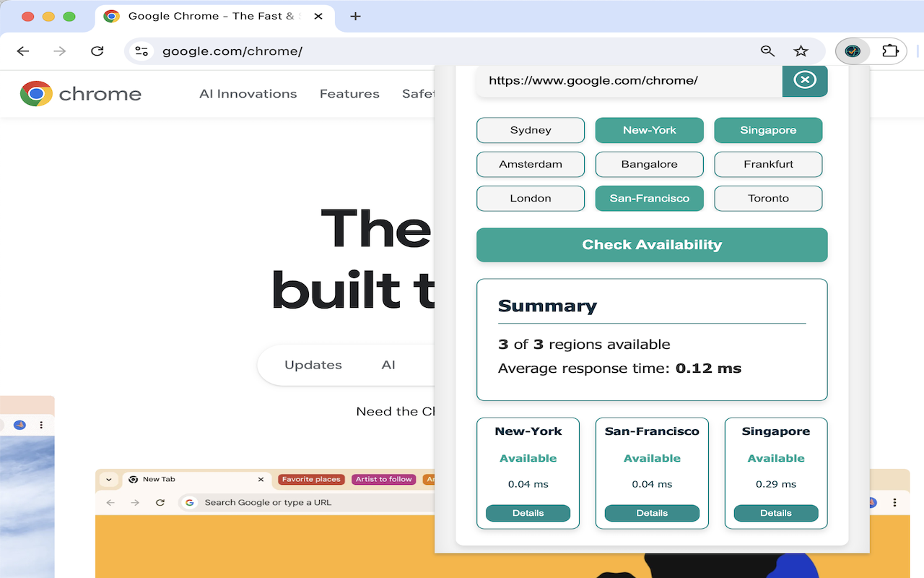Click the browser back arrow
This screenshot has width=924, height=578.
click(x=23, y=51)
